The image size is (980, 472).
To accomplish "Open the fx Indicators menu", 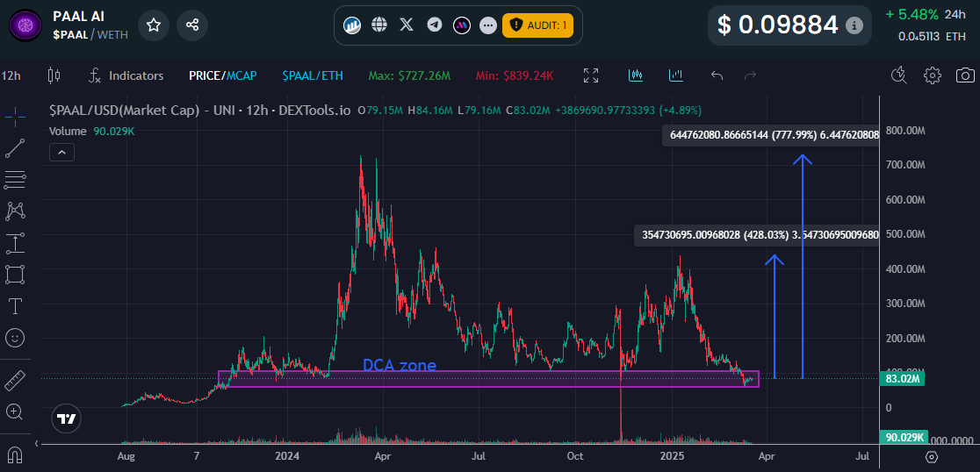I will (126, 75).
